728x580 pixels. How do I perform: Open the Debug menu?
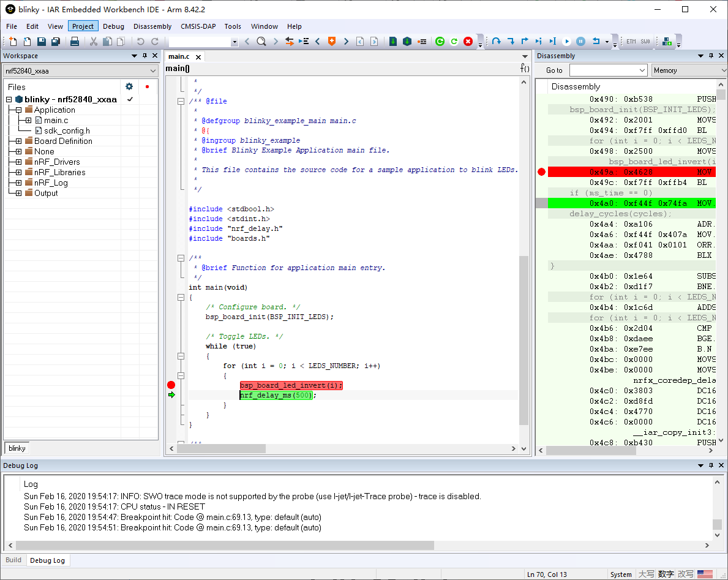coord(114,26)
